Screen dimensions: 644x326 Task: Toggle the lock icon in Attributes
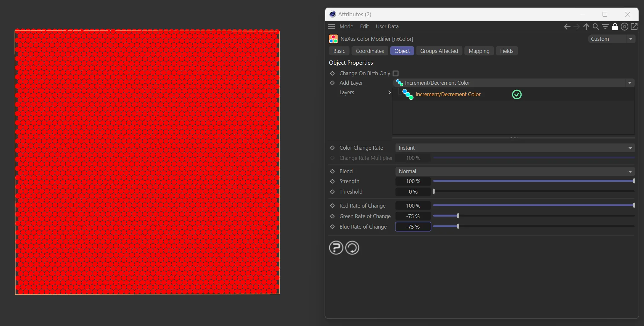click(x=615, y=27)
